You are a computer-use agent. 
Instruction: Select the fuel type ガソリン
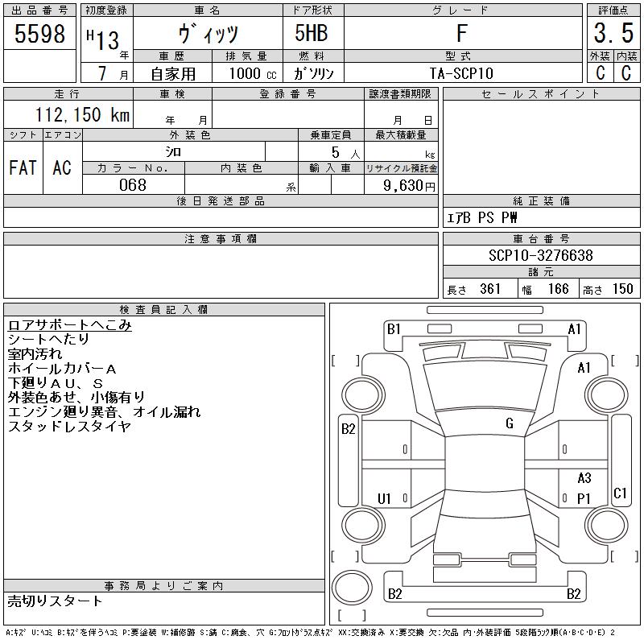313,73
